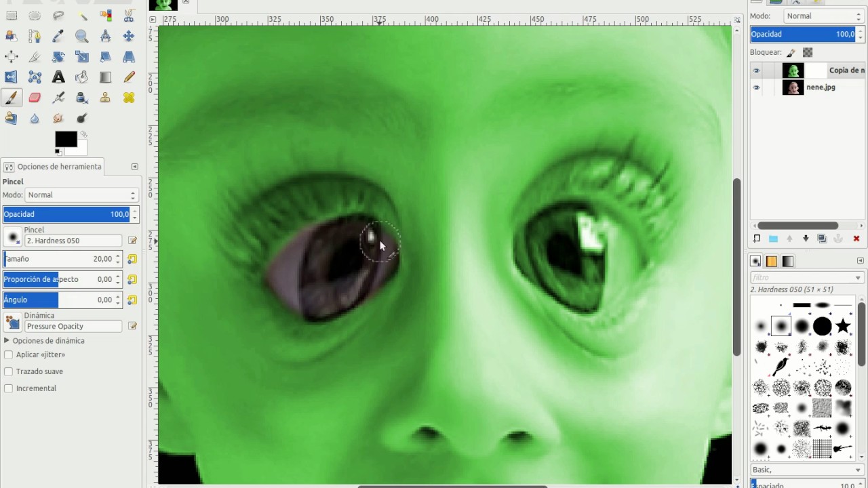
Task: Select the Zoom magnifier tool
Action: [82, 36]
